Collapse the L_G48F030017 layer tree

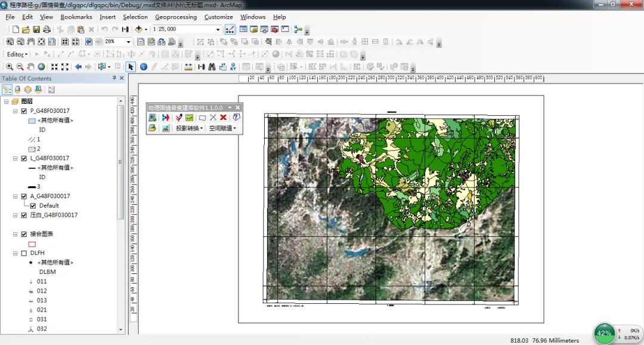[x=15, y=159]
